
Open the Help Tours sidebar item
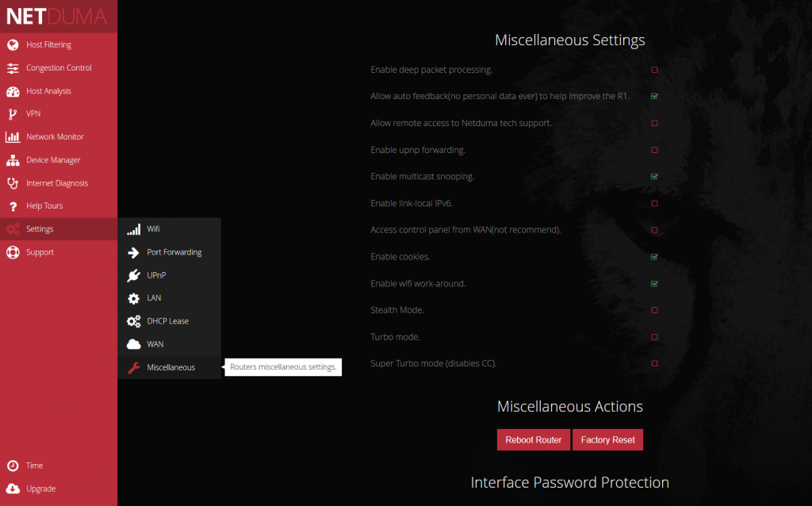44,206
